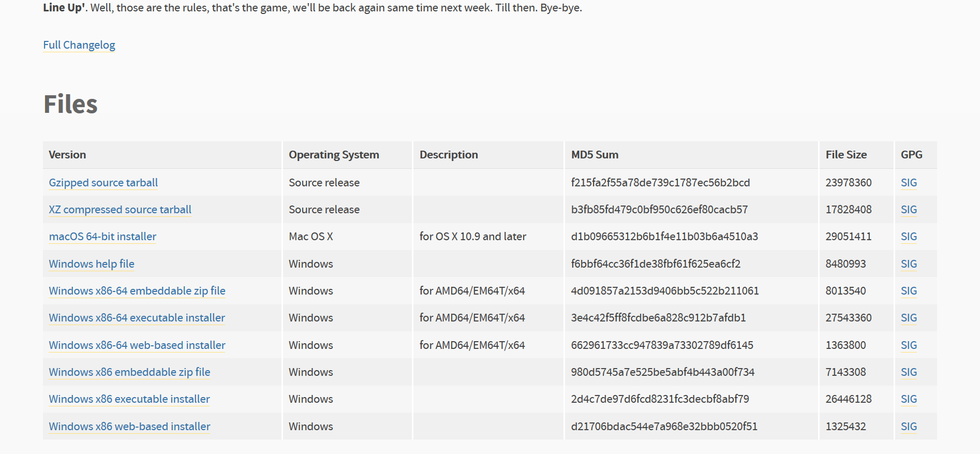This screenshot has height=454, width=980.
Task: Download the XZ compressed source tarball
Action: [x=120, y=210]
